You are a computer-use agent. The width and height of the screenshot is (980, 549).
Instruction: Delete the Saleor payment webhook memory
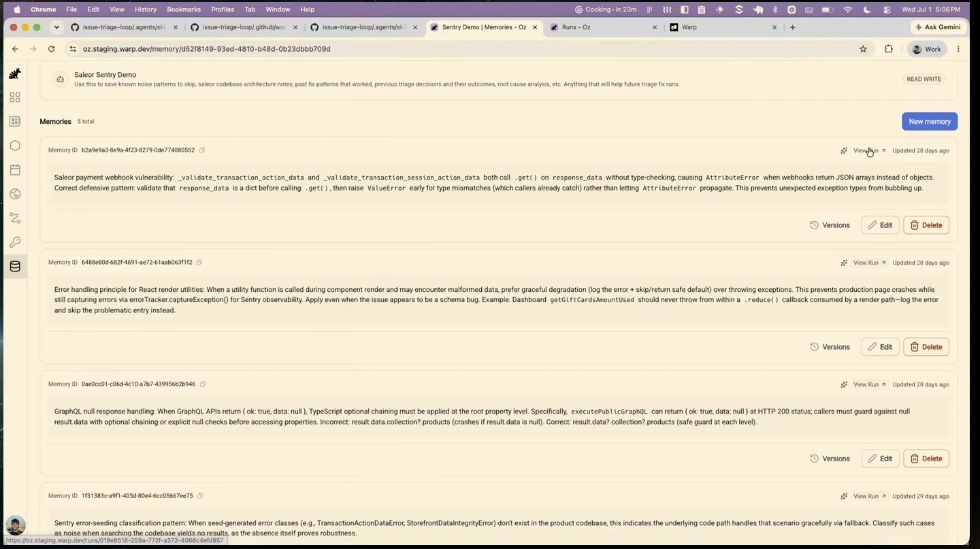[926, 225]
